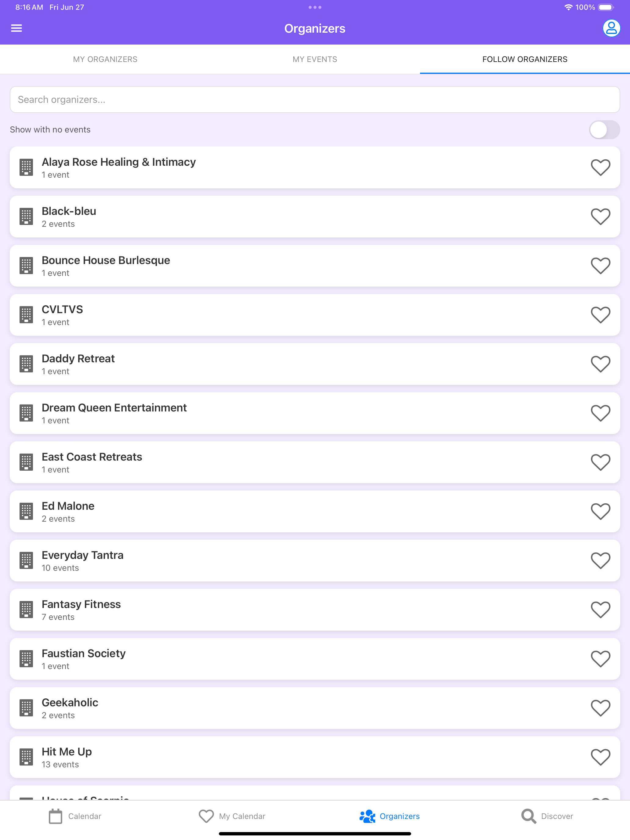Switch to My Events tab
The height and width of the screenshot is (840, 630).
coord(315,59)
